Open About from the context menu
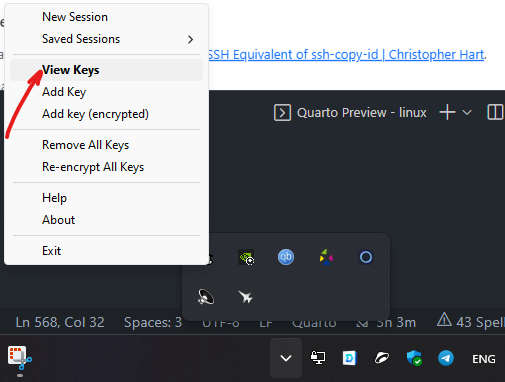Screen dimensions: 505x382 tap(106, 220)
